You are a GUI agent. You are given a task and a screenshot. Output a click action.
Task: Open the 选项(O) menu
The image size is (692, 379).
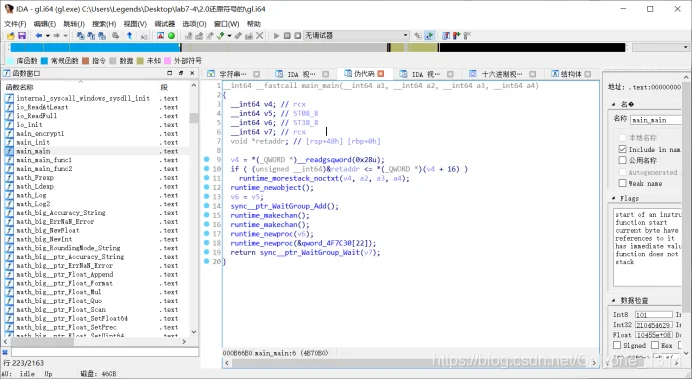pos(195,24)
